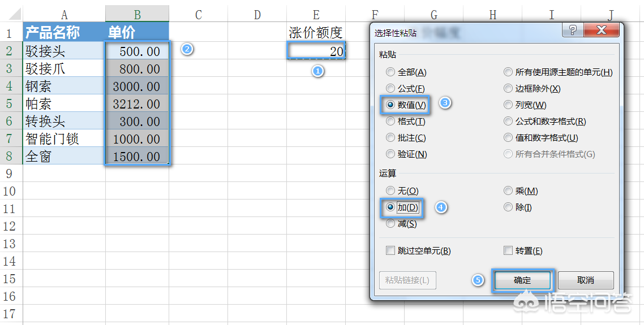Choose the 乘(M) operation
The width and height of the screenshot is (644, 325).
[x=508, y=191]
